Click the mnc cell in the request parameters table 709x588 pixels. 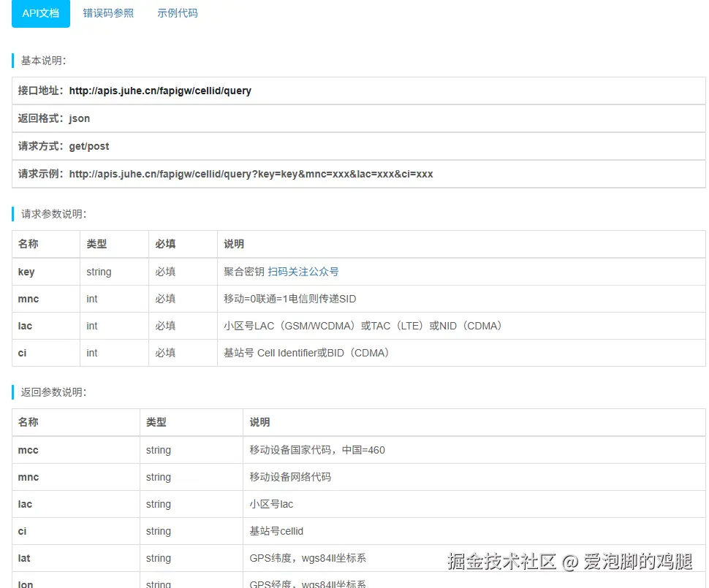[46, 299]
